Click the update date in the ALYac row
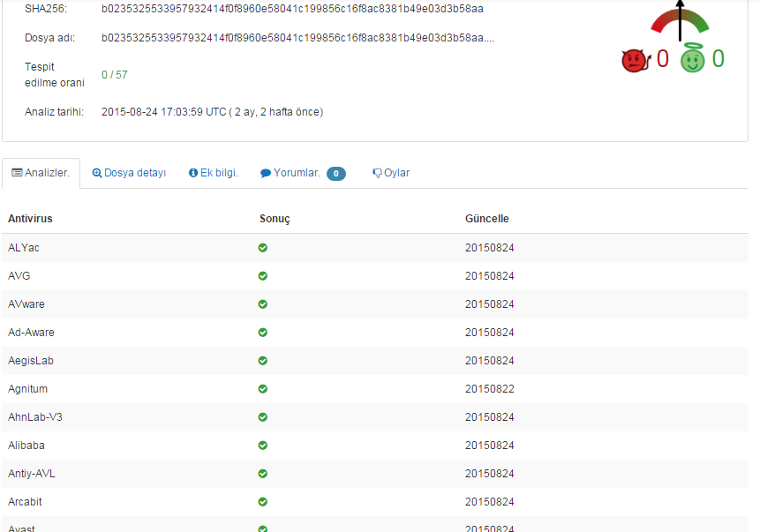Viewport: 760px width, 532px height. pos(490,248)
